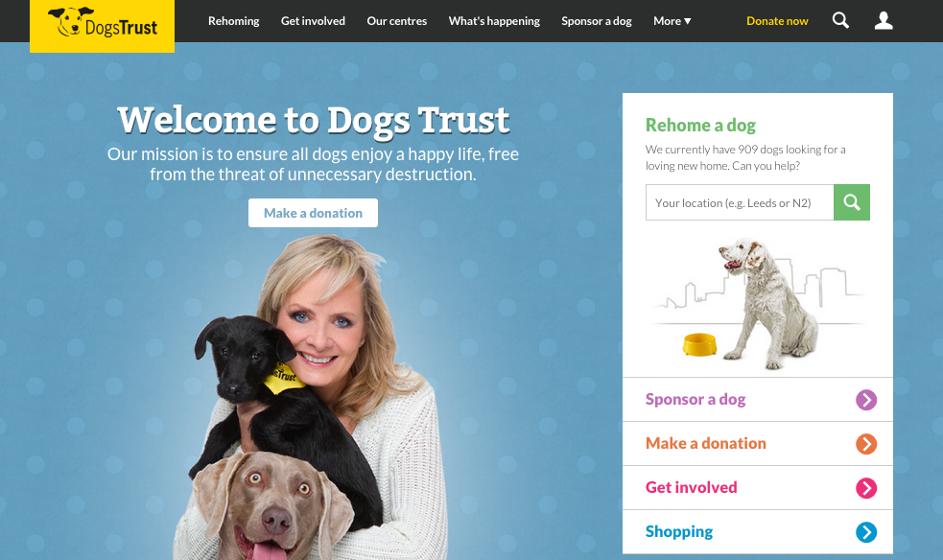Click orange arrow beside Make a donation
The height and width of the screenshot is (560, 943).
tap(866, 444)
